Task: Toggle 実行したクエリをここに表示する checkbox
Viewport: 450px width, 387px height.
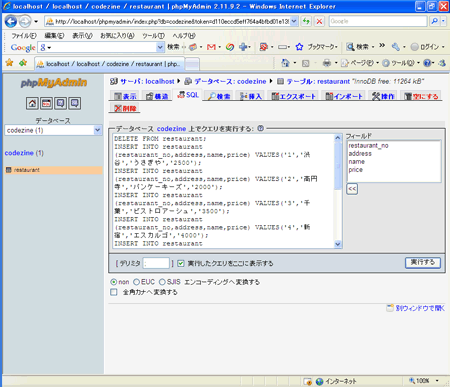Action: click(x=181, y=263)
